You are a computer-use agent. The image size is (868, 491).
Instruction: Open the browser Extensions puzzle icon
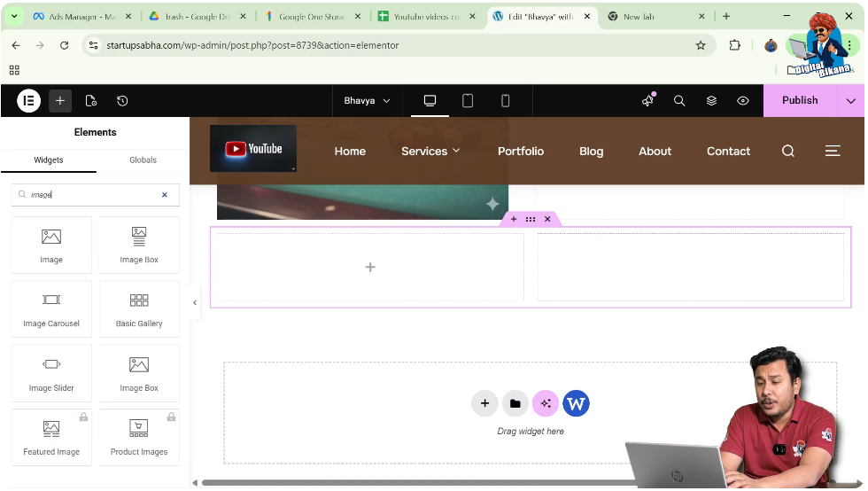pos(734,45)
